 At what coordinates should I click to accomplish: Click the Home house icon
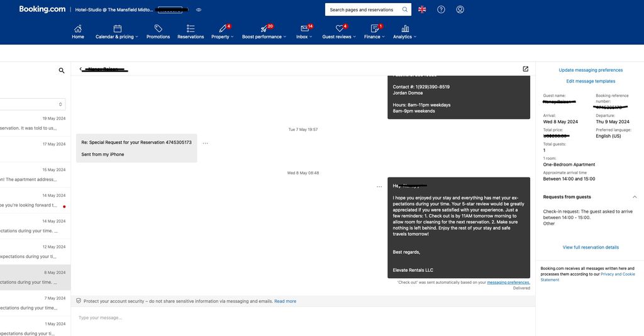[77, 28]
